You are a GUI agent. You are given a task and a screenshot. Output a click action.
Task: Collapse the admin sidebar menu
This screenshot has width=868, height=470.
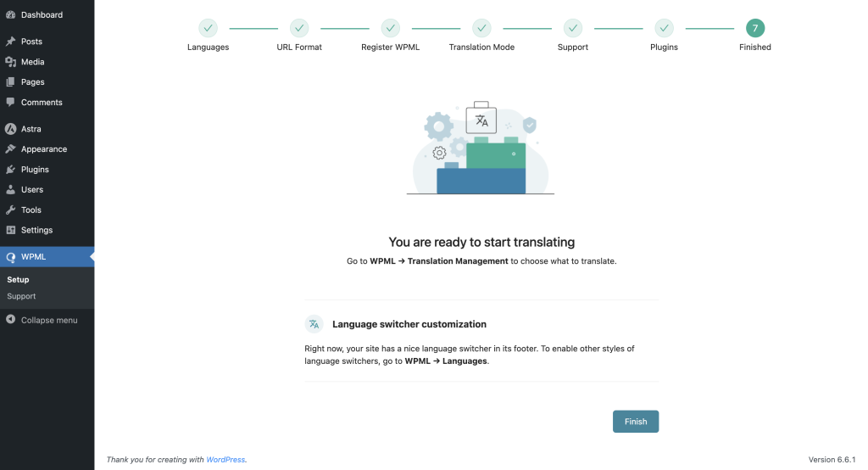coord(47,320)
